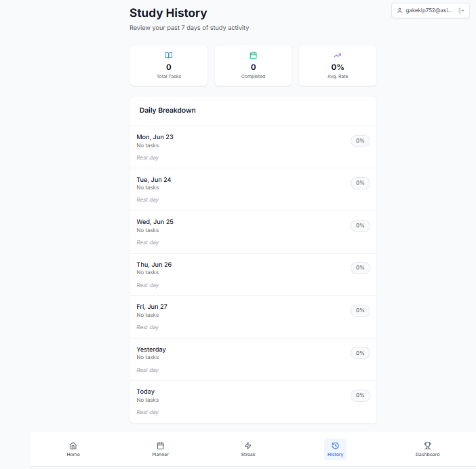
Task: Click the History clock icon
Action: (335, 446)
